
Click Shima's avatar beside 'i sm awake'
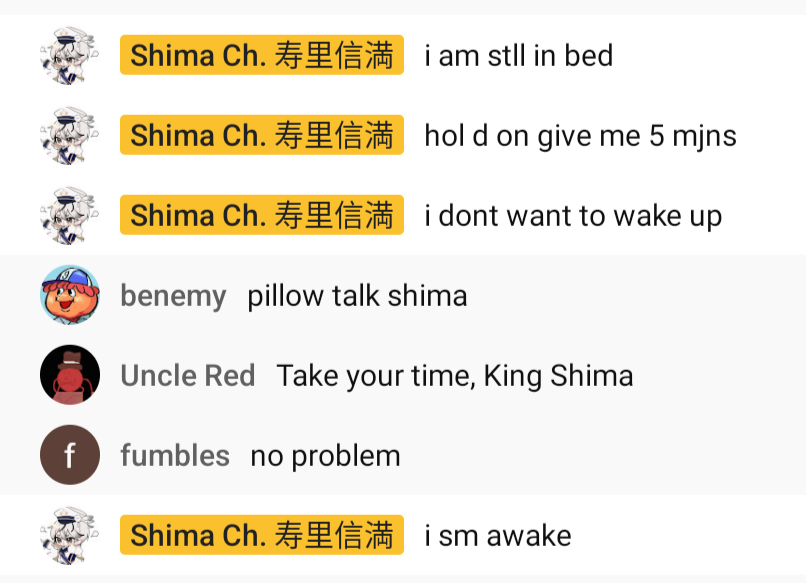pyautogui.click(x=70, y=535)
